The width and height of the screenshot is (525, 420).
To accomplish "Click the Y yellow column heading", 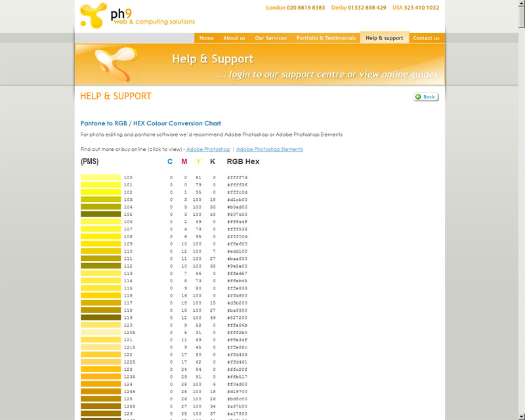I will (x=199, y=161).
